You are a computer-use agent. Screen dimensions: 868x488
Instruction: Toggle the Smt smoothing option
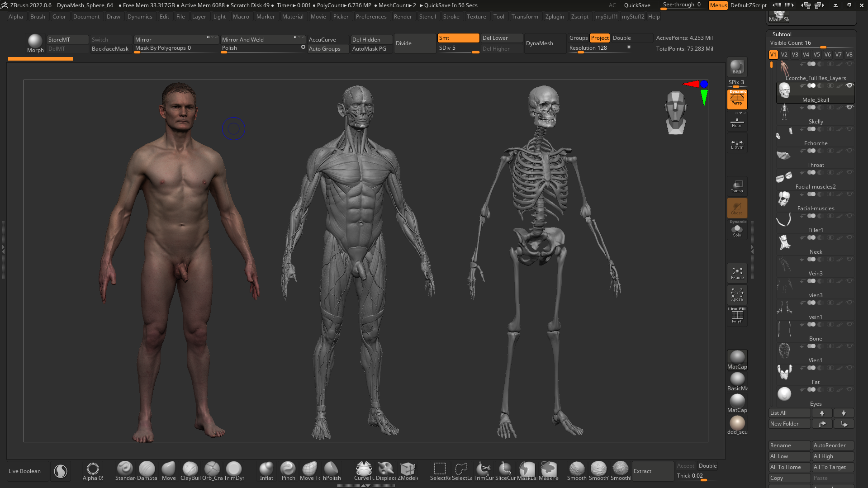(458, 38)
